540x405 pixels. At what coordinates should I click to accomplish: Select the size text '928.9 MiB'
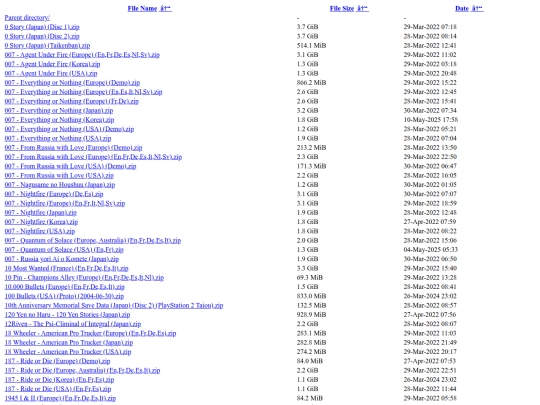pos(311,315)
